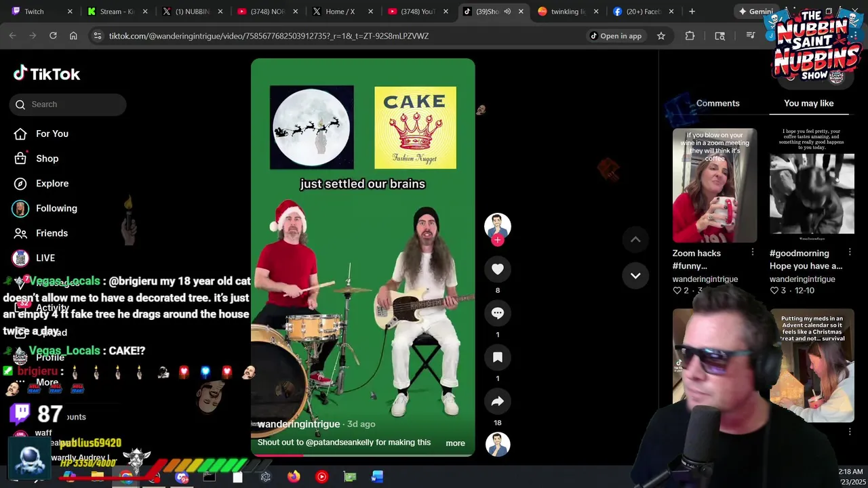Screen dimensions: 868x488
Task: Open Gemini button in browser
Action: [x=754, y=12]
